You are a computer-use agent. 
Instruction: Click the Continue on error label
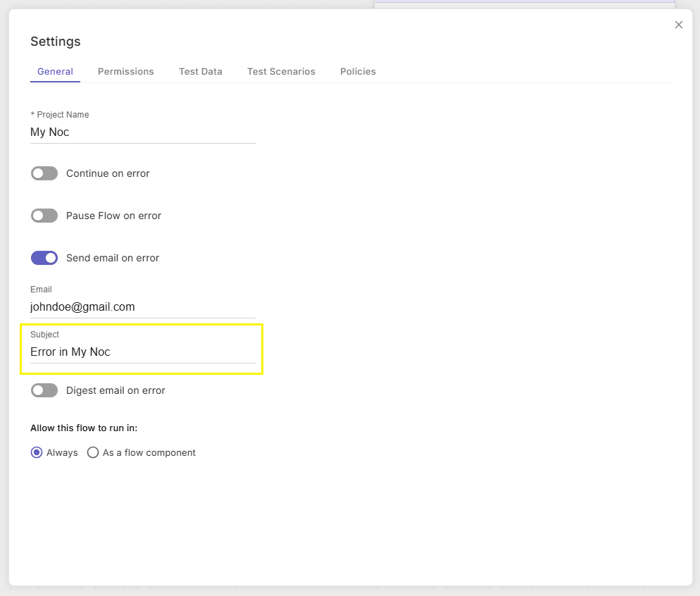108,173
